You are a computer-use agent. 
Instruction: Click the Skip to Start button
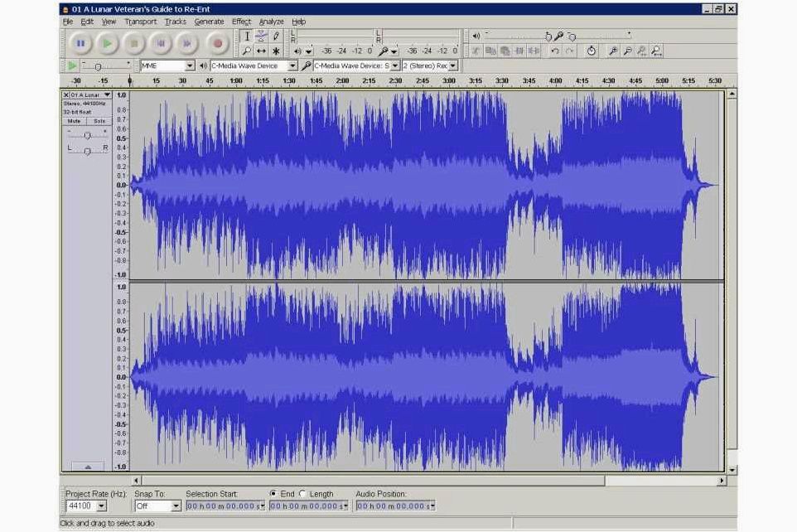[161, 44]
